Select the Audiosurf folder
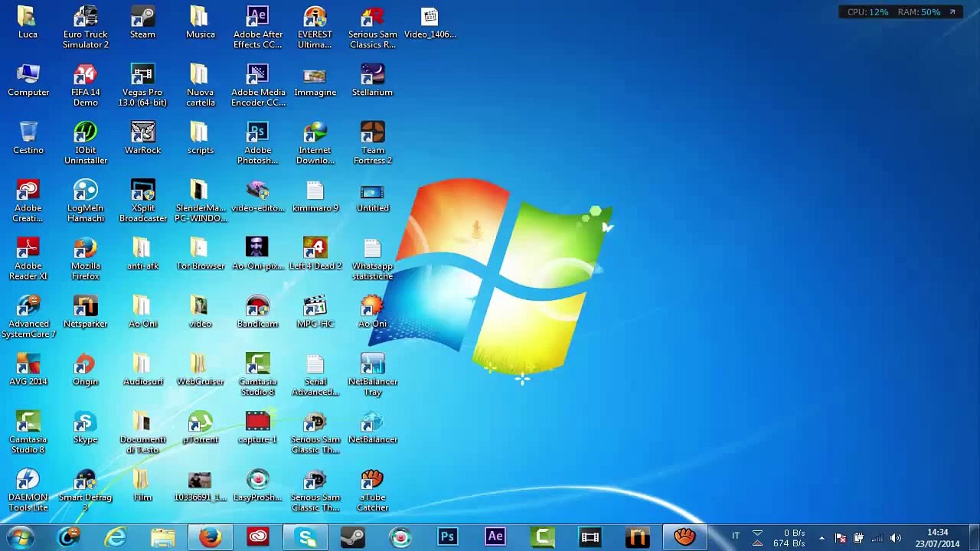 point(142,370)
